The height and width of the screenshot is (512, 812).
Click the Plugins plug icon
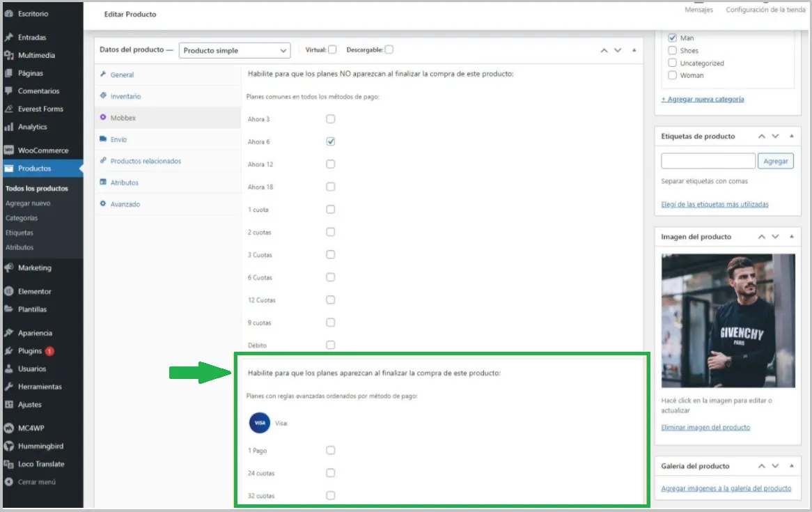click(8, 351)
